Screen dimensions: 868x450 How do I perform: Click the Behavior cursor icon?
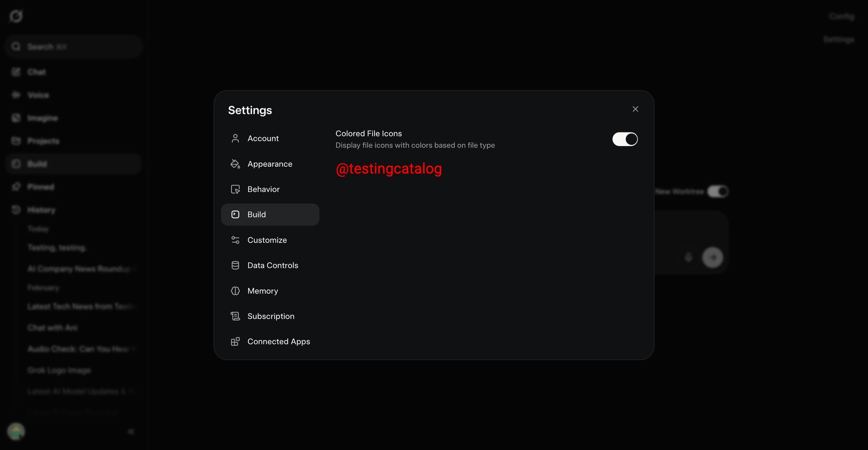coord(235,189)
